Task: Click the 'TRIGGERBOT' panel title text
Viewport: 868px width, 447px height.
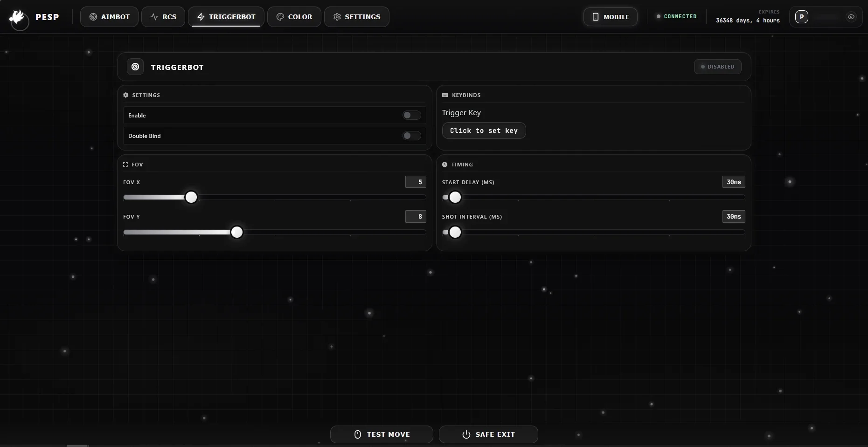Action: click(x=177, y=67)
